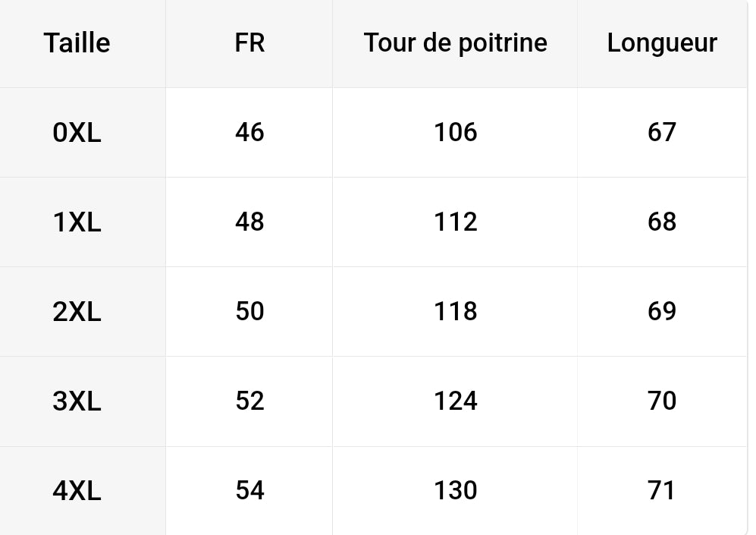Click chest measurement 124
The image size is (756, 535).
(456, 401)
